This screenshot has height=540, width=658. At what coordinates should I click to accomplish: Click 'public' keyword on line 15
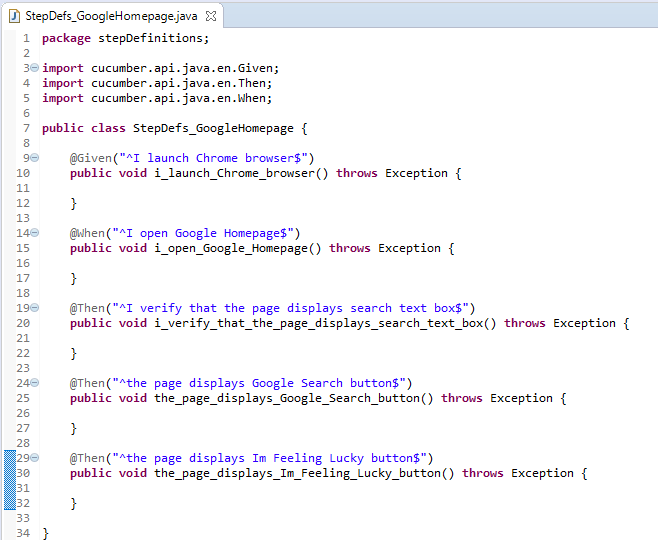[91, 248]
